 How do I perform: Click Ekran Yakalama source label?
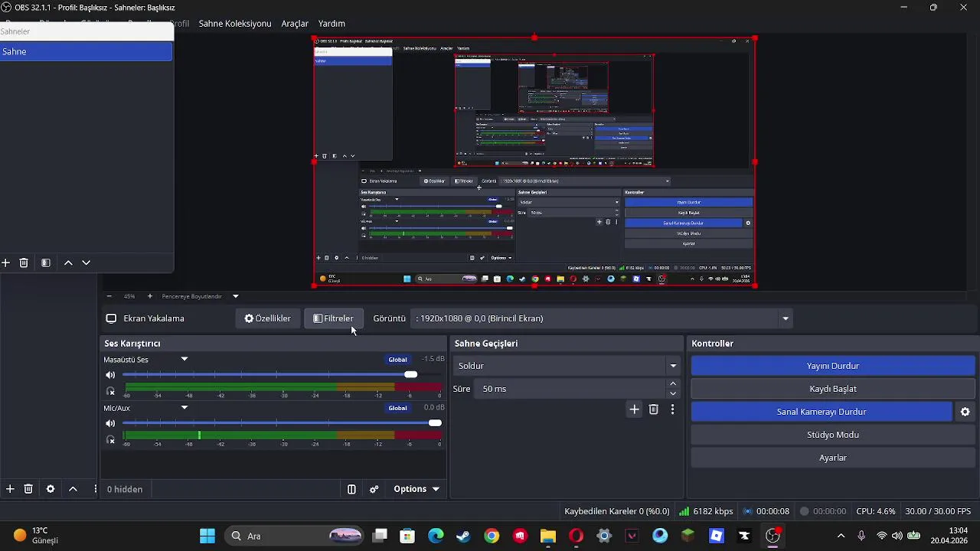(154, 318)
